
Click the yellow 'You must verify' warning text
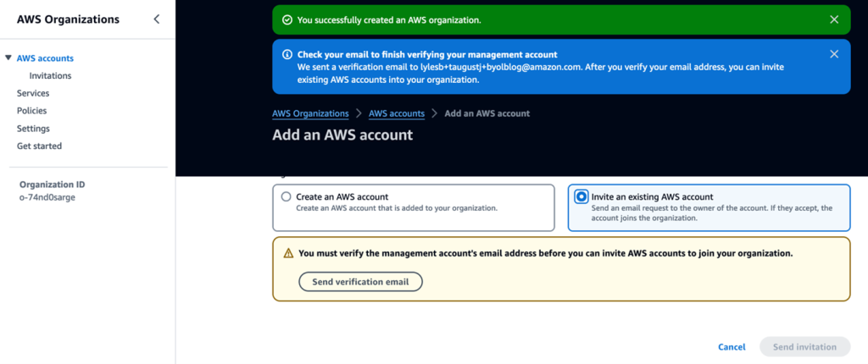(546, 253)
